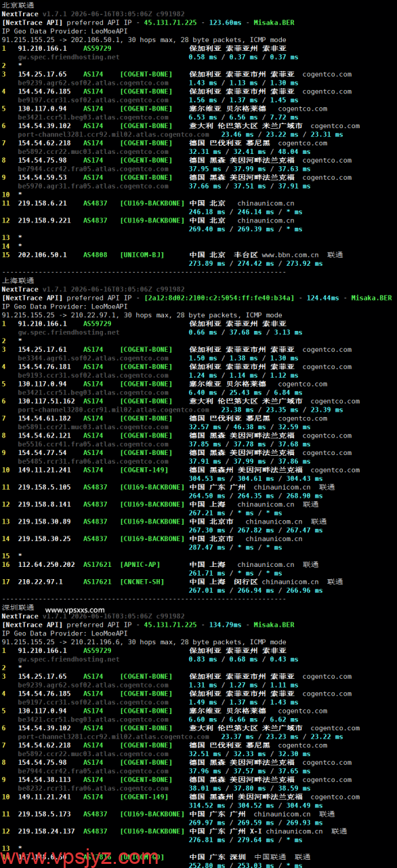Click hop IP 219.158.9.221
Screen dimensions: 397x868
click(x=44, y=220)
